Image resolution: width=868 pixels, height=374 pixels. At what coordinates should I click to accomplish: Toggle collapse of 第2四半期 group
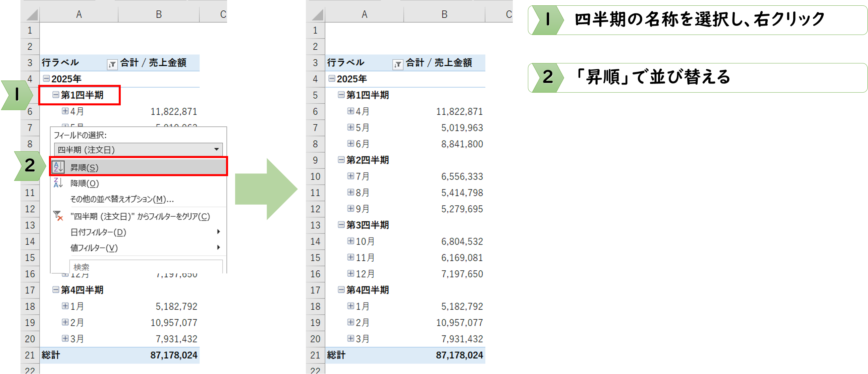point(340,160)
